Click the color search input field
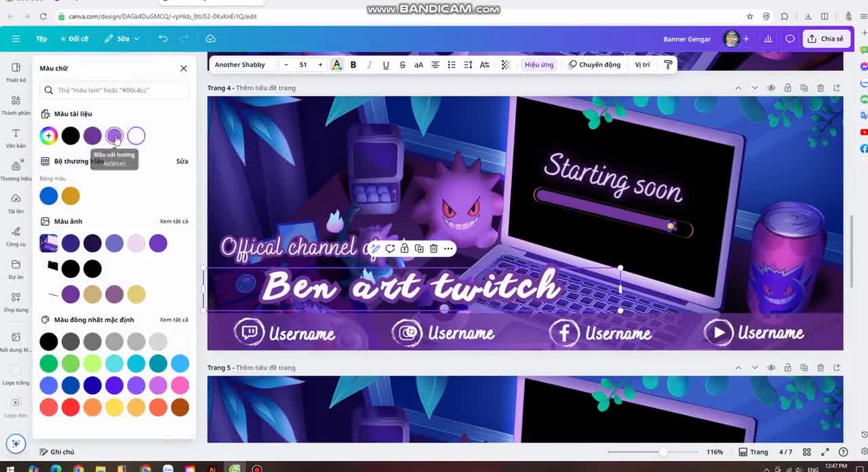 point(114,90)
